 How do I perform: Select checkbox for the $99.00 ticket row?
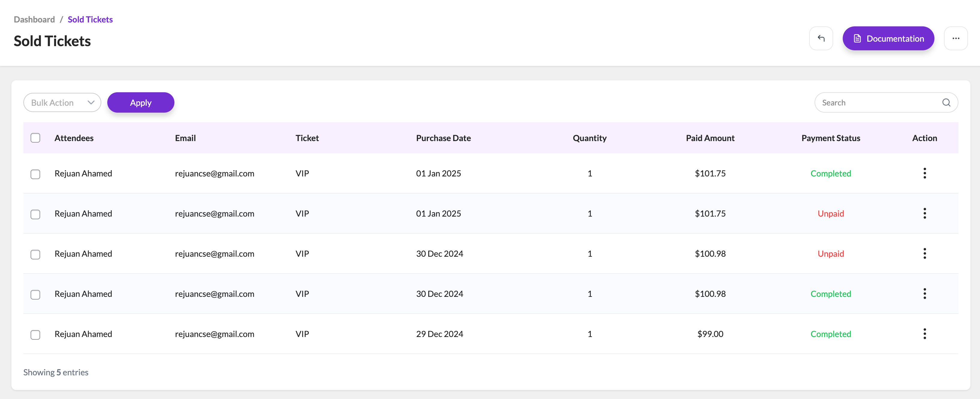pyautogui.click(x=35, y=335)
